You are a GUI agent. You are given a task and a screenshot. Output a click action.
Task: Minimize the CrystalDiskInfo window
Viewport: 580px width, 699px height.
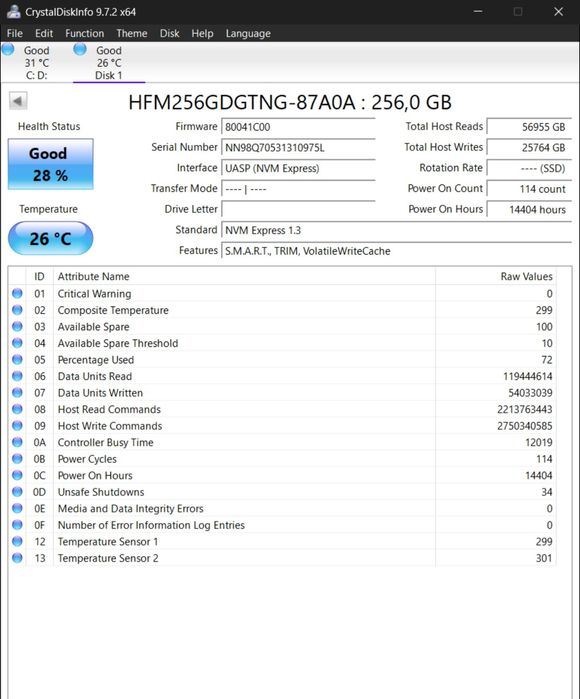478,12
